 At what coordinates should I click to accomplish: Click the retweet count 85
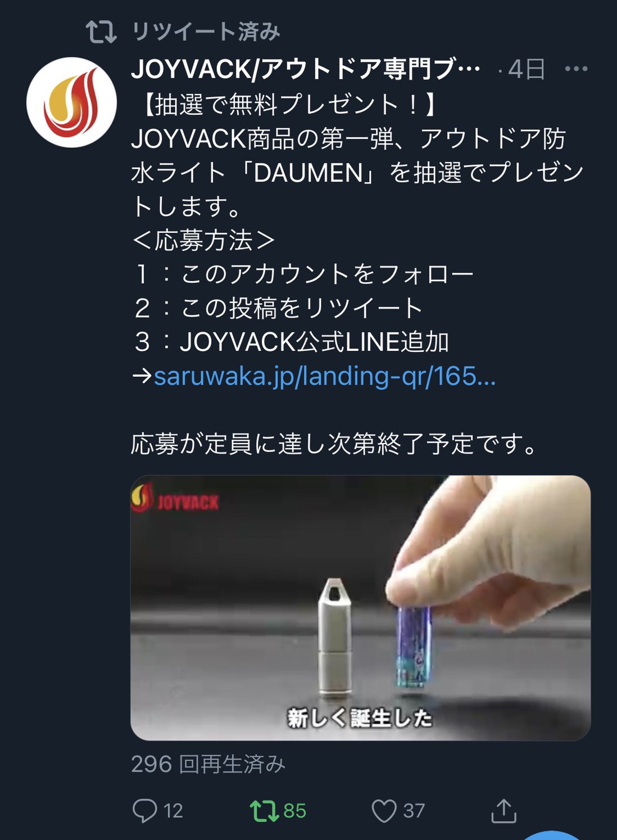pos(294,811)
